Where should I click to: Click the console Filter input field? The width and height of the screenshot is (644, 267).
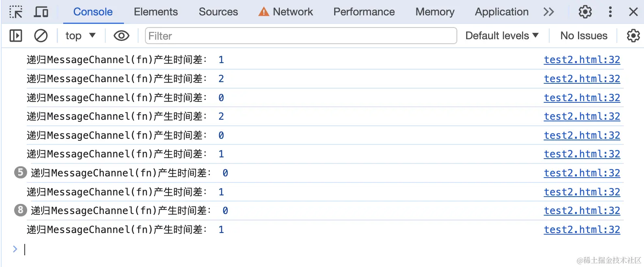(300, 36)
